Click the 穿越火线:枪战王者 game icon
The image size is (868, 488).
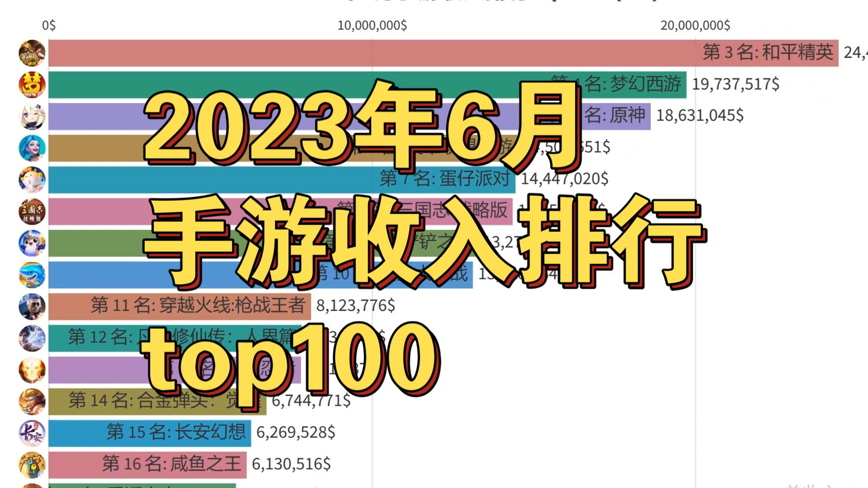point(32,306)
